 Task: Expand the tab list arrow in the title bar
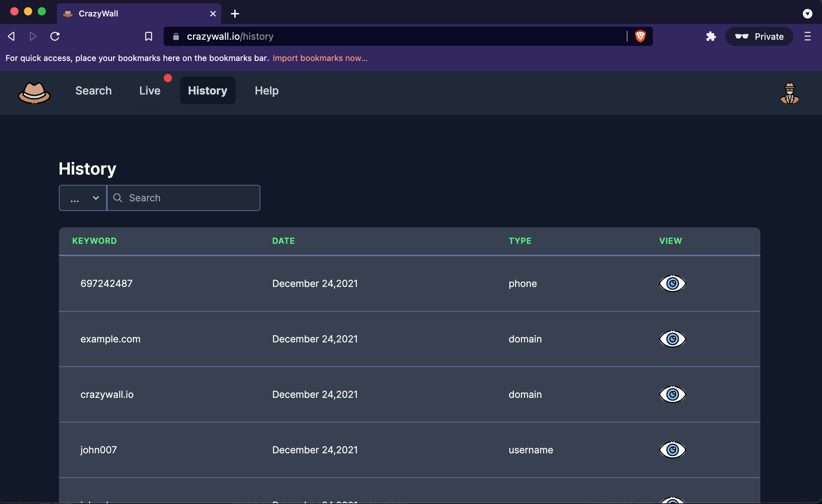(807, 14)
